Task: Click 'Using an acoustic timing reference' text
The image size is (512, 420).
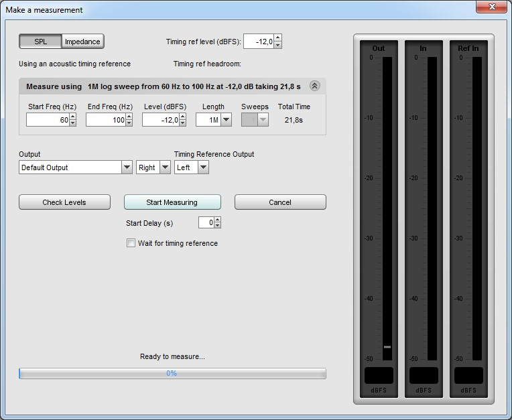Action: tap(75, 64)
